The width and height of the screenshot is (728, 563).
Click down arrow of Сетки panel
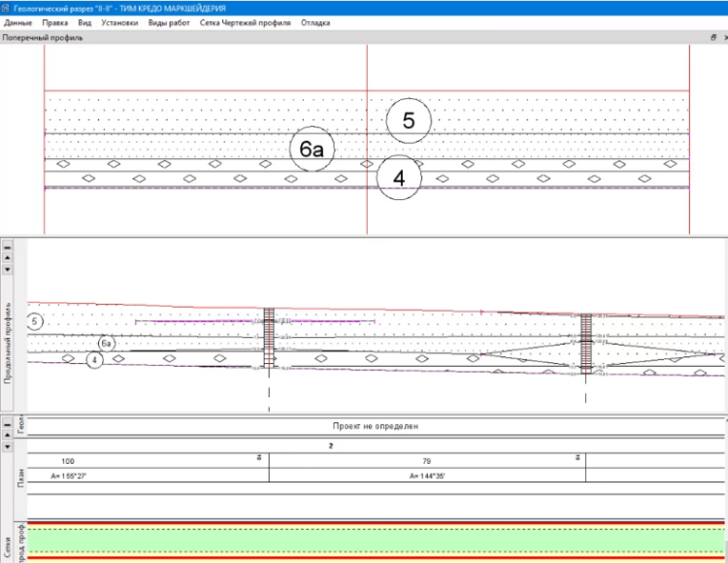pyautogui.click(x=8, y=448)
